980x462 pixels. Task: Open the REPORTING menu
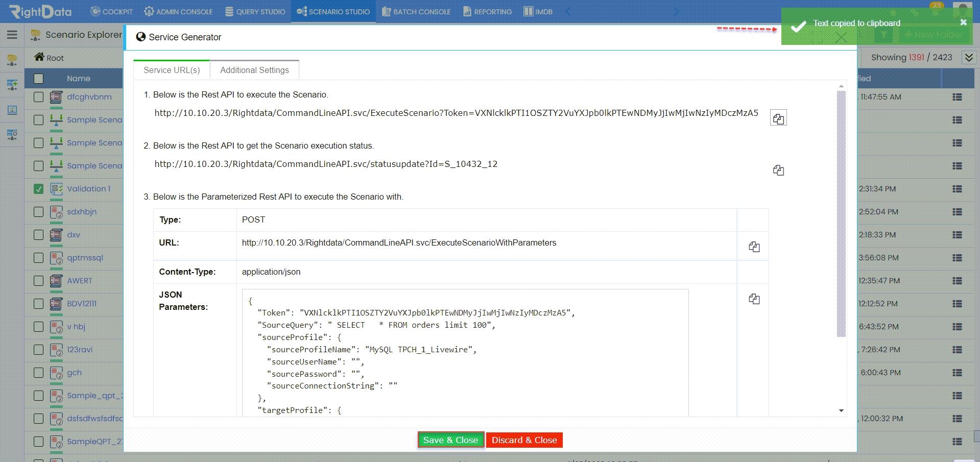tap(487, 11)
